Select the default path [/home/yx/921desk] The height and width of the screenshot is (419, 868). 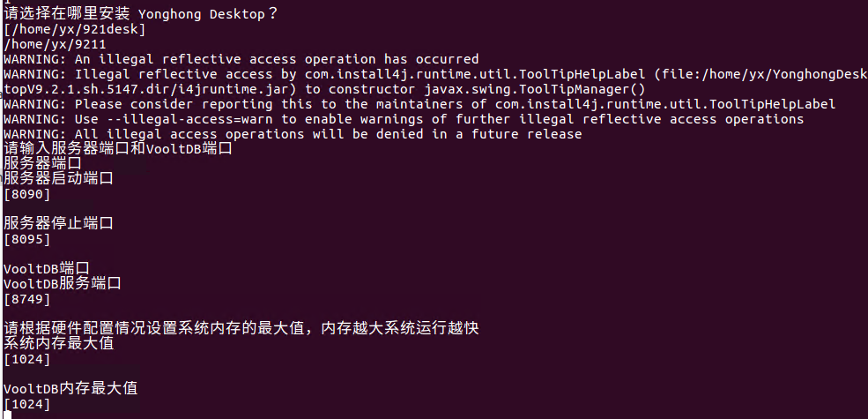click(x=74, y=29)
